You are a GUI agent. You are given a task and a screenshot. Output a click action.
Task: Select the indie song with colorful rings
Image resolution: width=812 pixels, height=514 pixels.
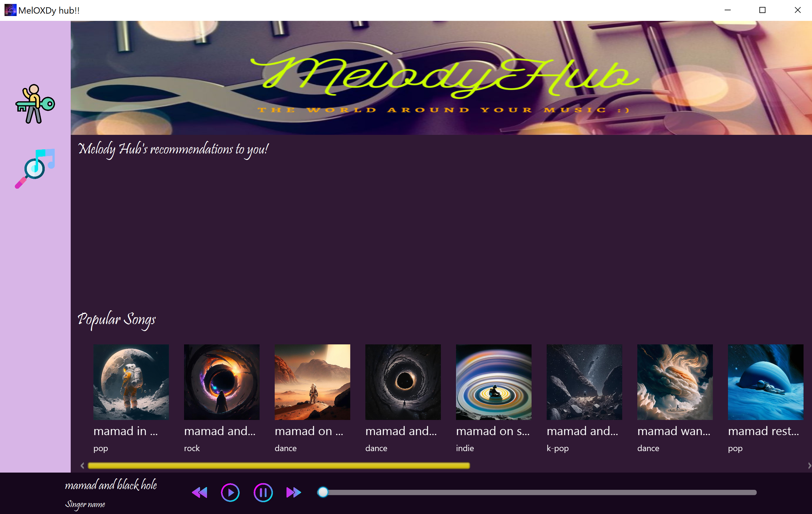coord(493,382)
